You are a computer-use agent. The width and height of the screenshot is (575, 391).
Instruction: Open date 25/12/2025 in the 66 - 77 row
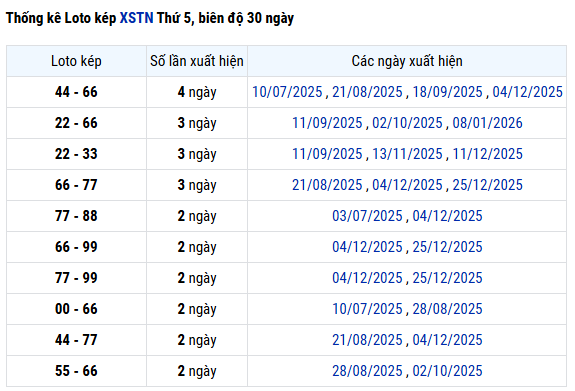pyautogui.click(x=487, y=185)
